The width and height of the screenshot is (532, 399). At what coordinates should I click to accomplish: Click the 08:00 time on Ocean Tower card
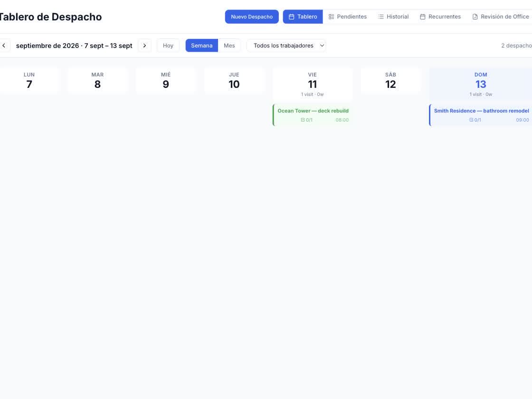[342, 120]
